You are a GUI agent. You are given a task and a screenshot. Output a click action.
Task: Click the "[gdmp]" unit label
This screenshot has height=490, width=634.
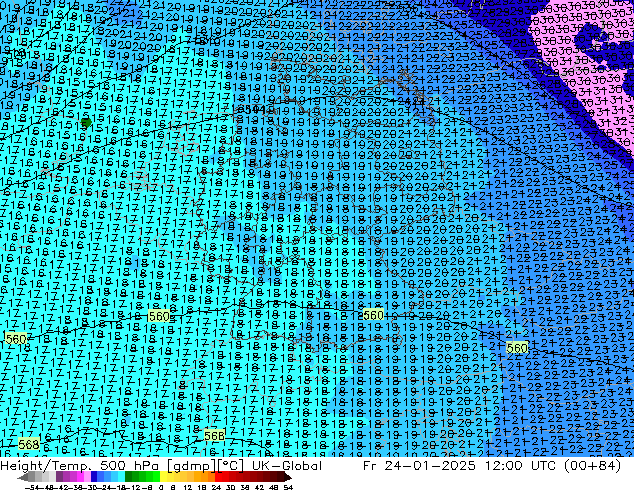(189, 466)
